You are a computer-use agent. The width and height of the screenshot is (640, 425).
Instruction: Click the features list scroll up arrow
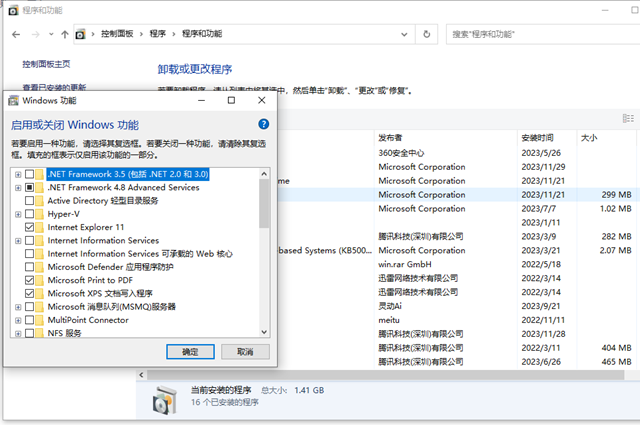(264, 174)
